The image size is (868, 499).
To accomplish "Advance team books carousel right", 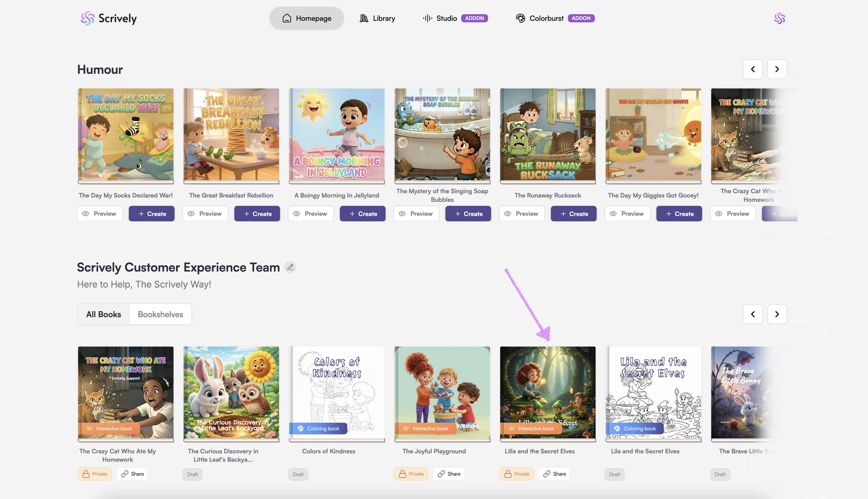I will [x=777, y=314].
